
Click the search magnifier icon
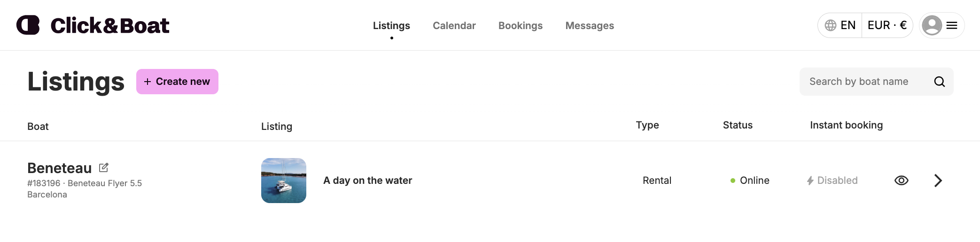pyautogui.click(x=939, y=82)
